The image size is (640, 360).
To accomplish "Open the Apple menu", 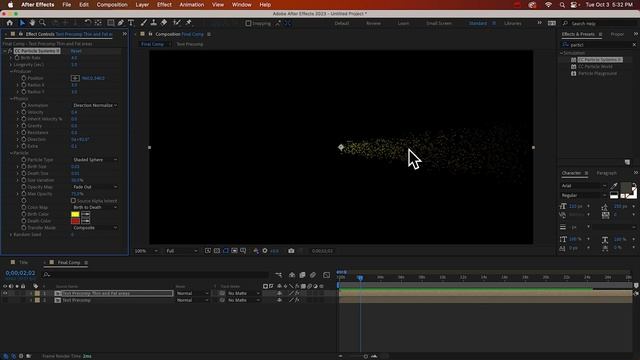I will tap(10, 5).
